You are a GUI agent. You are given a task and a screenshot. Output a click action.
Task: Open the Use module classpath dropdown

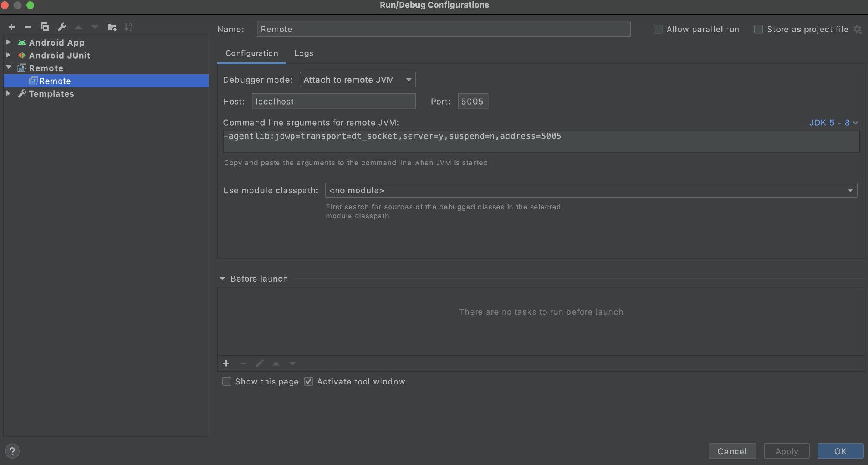pyautogui.click(x=591, y=190)
